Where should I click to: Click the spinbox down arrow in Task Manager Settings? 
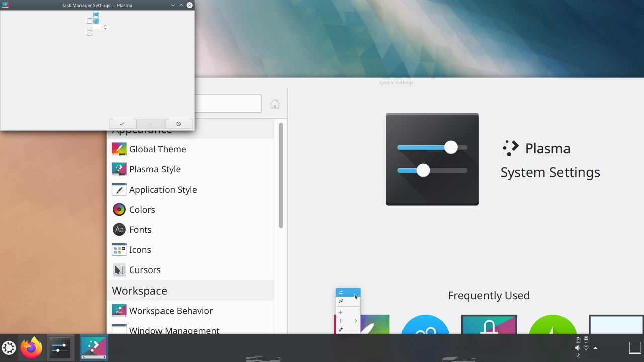pyautogui.click(x=105, y=28)
